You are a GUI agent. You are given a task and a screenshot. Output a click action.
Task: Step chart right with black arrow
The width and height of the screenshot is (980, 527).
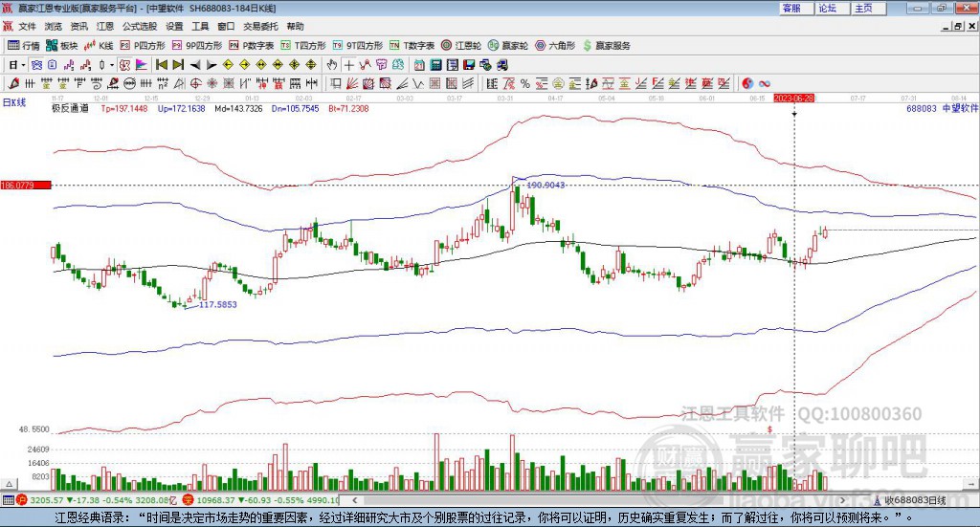(212, 65)
